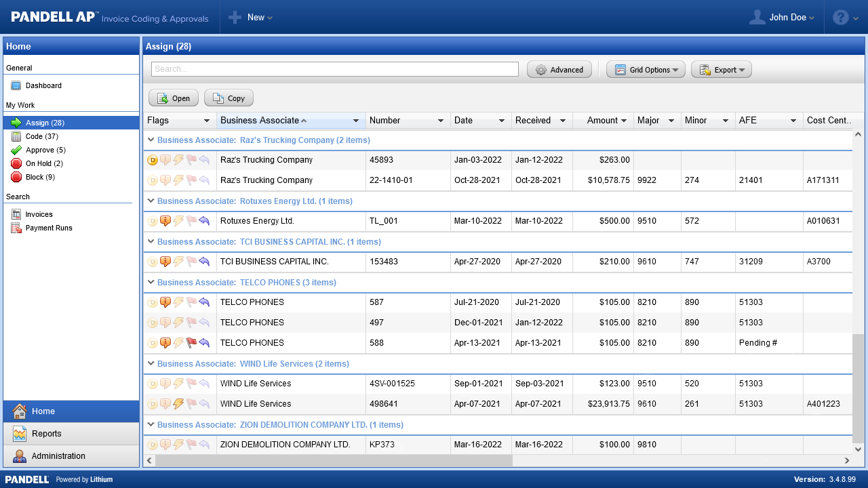Click the Advanced search button

click(x=559, y=70)
